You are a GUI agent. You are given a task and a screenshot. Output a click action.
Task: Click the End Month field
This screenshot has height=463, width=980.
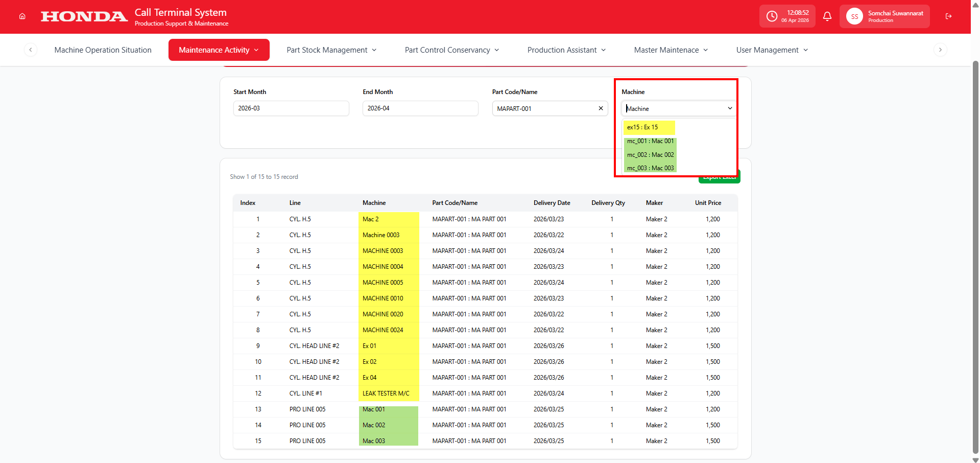coord(420,108)
